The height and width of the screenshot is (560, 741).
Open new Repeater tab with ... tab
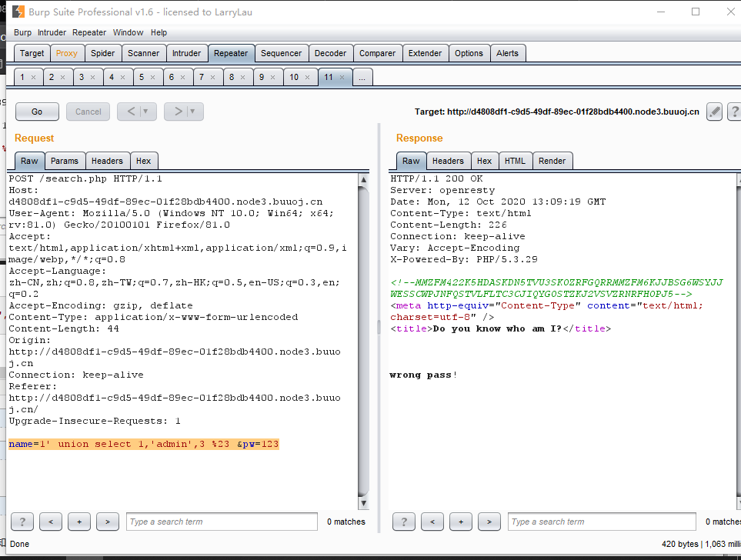(x=362, y=78)
